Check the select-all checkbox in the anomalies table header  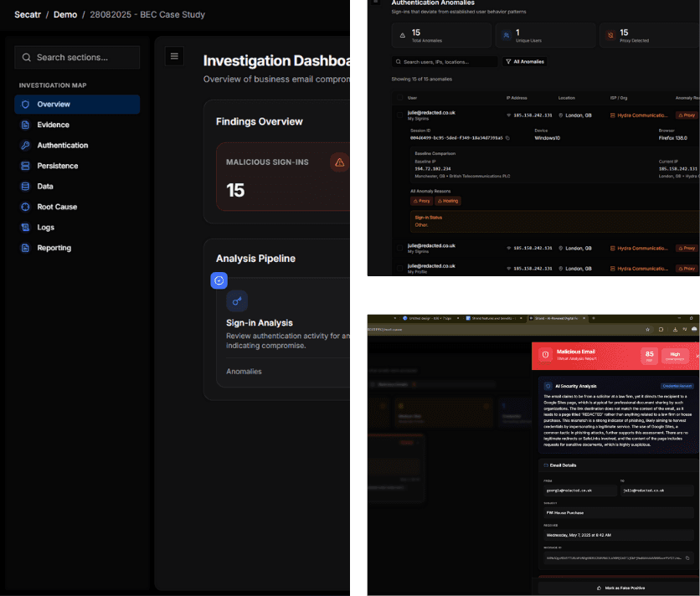399,98
